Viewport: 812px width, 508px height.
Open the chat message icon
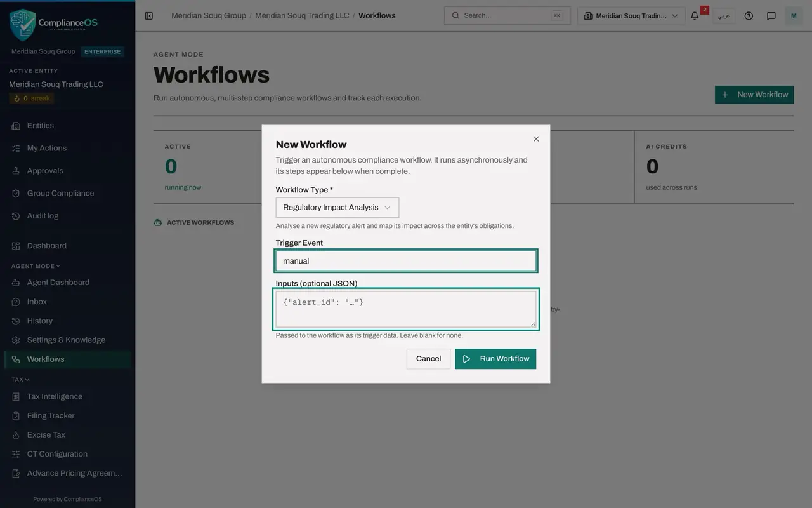(x=771, y=16)
